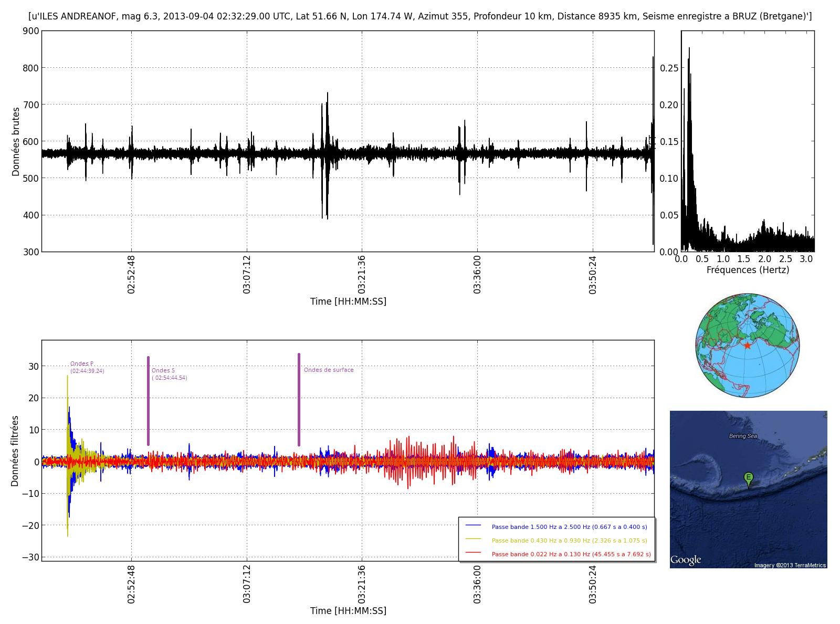Screen dimensions: 840x624
Task: Click the 03:21:36 tick on the raw data plot
Action: click(x=362, y=274)
